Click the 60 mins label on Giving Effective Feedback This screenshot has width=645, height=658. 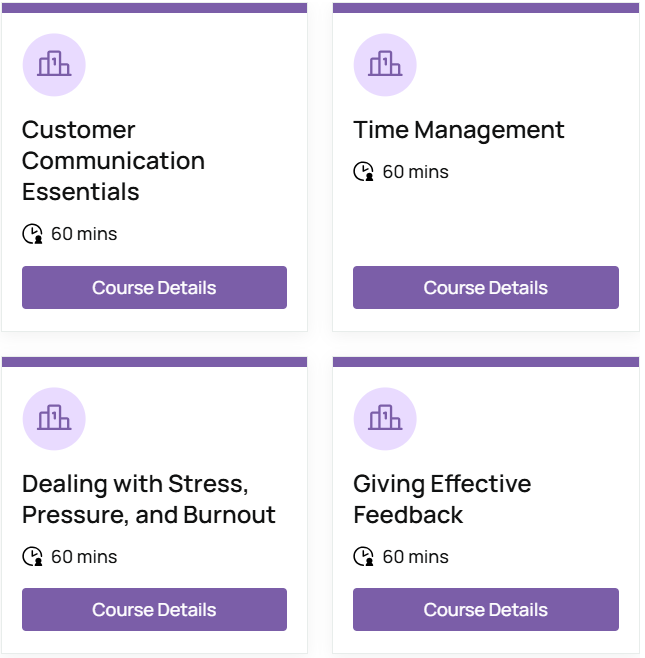415,557
